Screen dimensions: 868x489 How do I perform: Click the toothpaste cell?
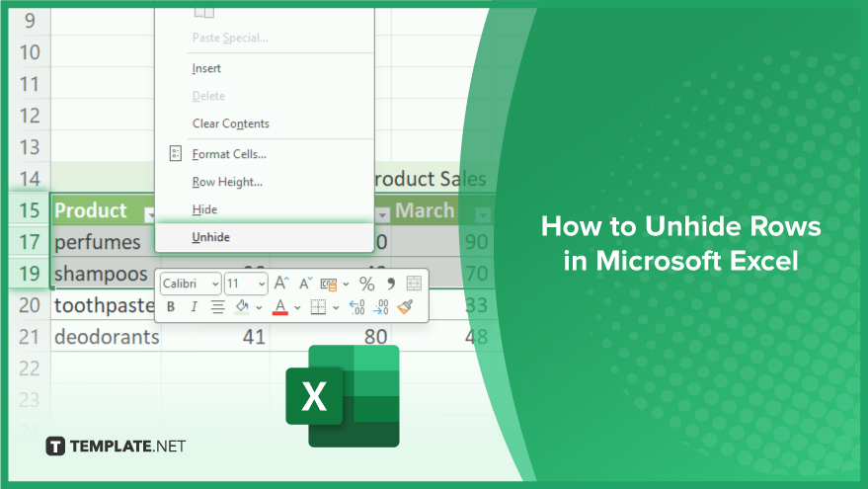[103, 305]
